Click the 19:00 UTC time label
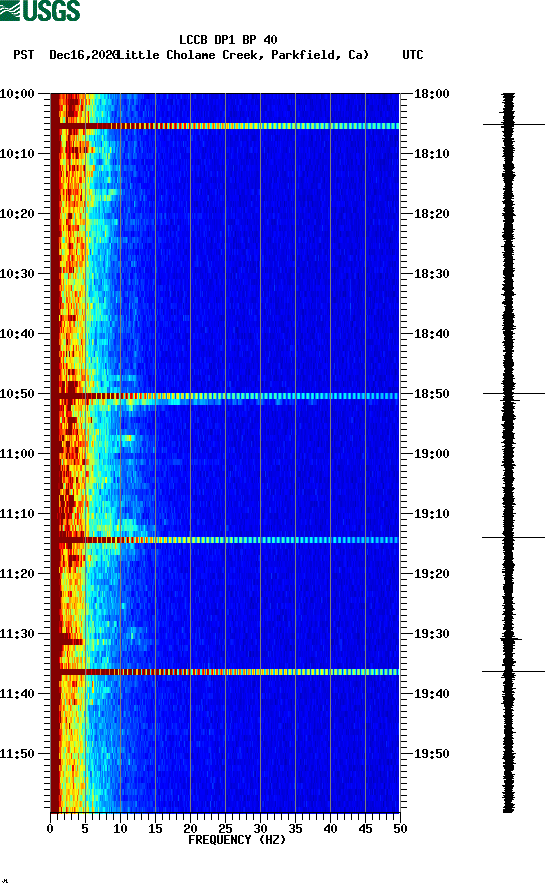The image size is (552, 892). point(432,454)
